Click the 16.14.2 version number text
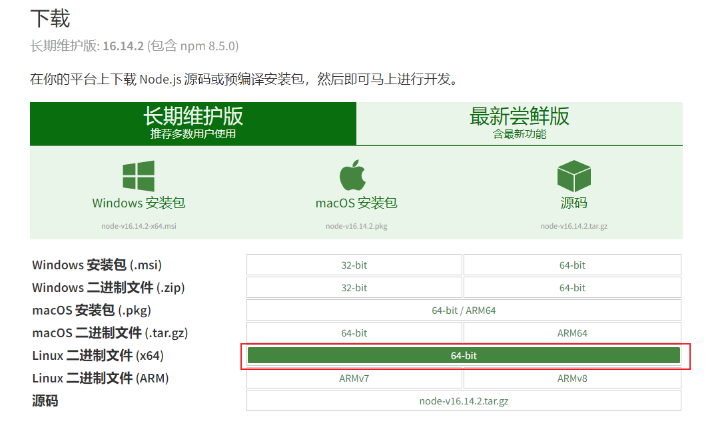This screenshot has width=713, height=432. tap(123, 46)
